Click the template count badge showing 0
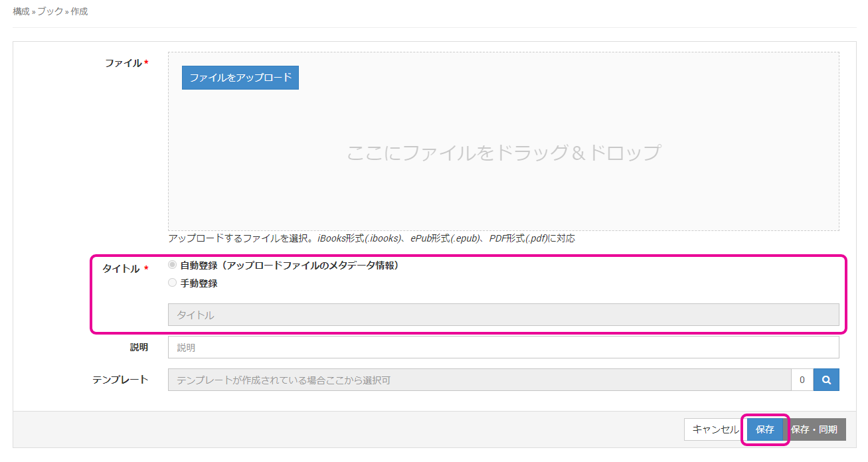868x462 pixels. point(802,380)
